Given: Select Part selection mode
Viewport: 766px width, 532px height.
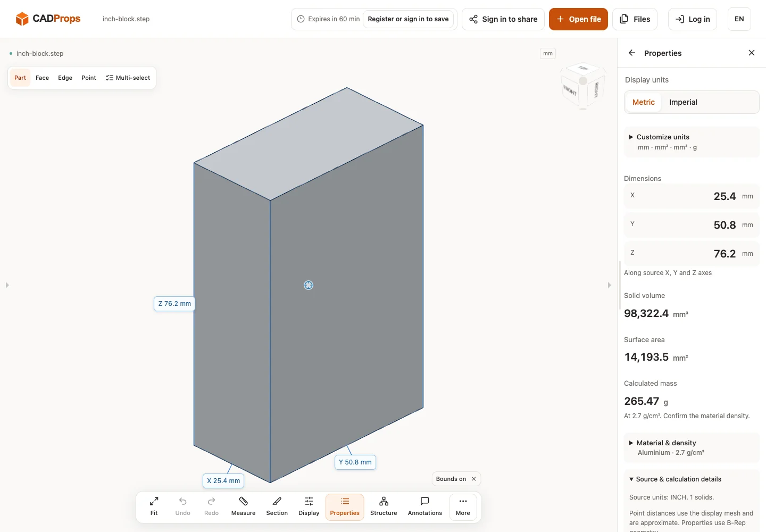Looking at the screenshot, I should click(20, 78).
